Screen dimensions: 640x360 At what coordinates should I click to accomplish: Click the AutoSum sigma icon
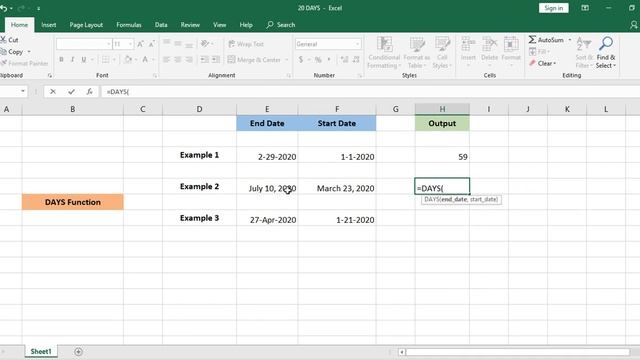(532, 40)
